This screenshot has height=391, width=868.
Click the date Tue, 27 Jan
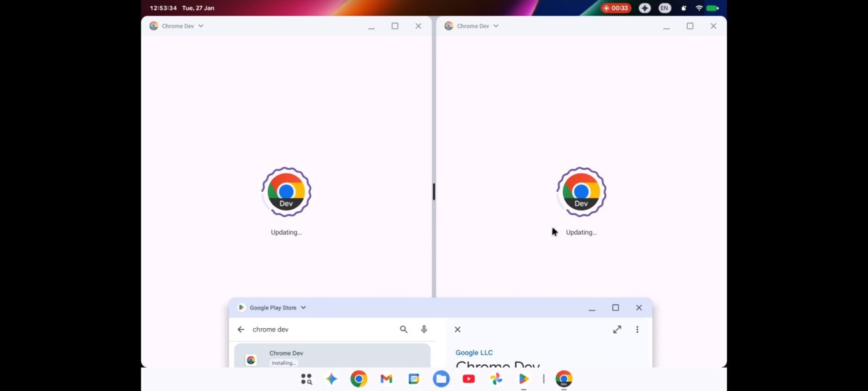tap(198, 8)
